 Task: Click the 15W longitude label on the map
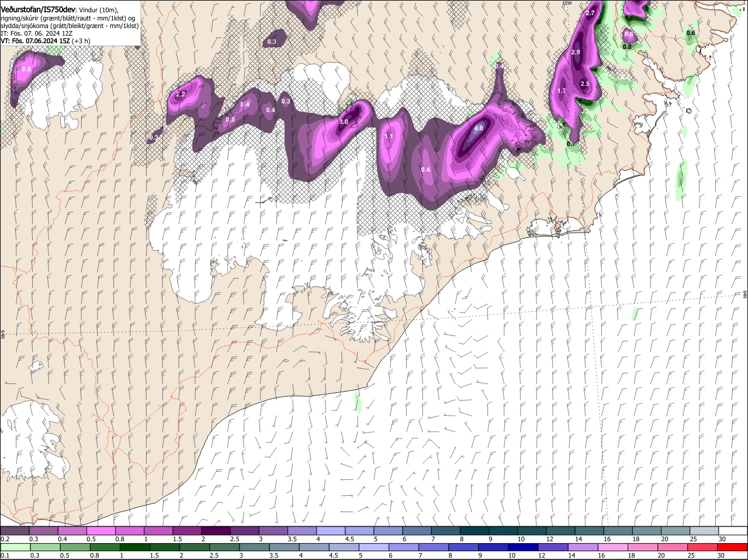pyautogui.click(x=566, y=3)
